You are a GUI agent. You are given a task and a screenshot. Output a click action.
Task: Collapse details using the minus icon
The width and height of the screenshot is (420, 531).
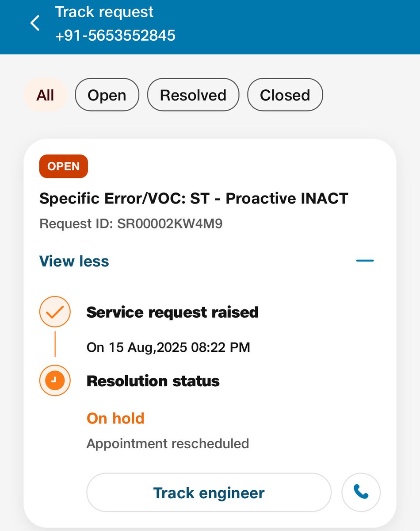coord(365,261)
